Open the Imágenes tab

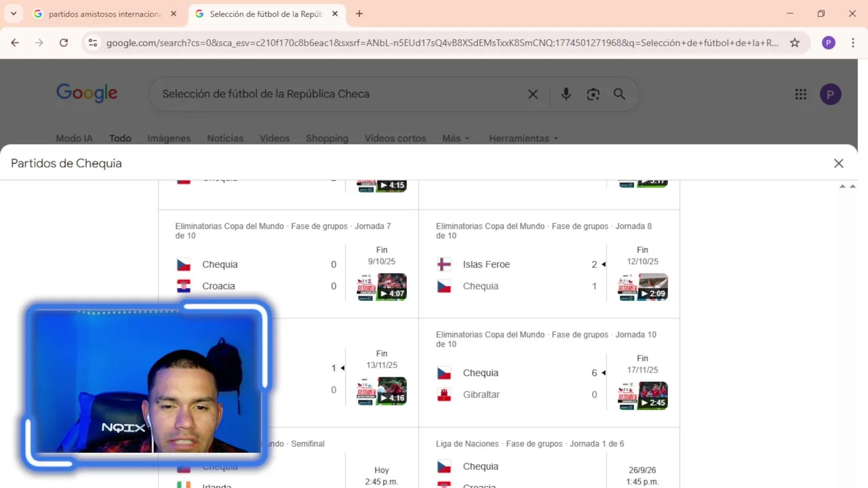click(169, 138)
